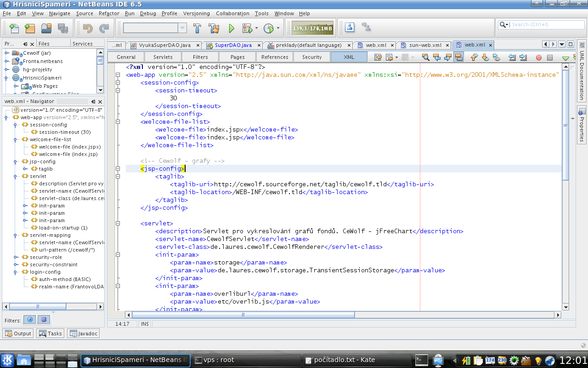588x368 pixels.
Task: Open the UML Documentation side panel
Action: [582, 71]
